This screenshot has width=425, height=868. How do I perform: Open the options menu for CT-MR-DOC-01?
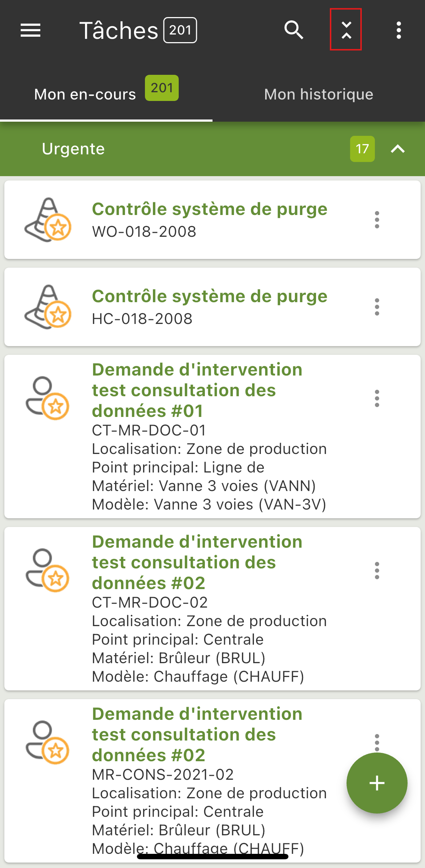tap(377, 398)
